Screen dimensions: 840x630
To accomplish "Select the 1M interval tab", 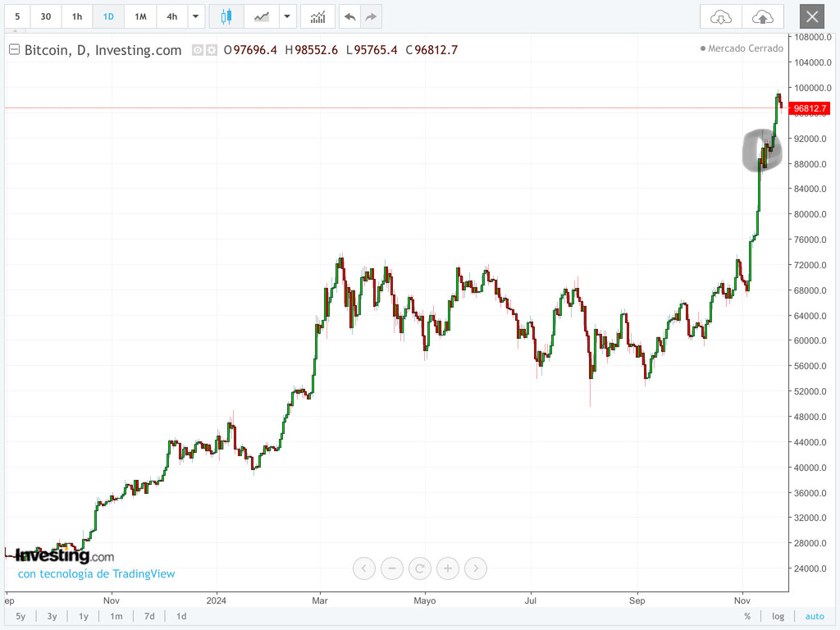I will click(140, 16).
